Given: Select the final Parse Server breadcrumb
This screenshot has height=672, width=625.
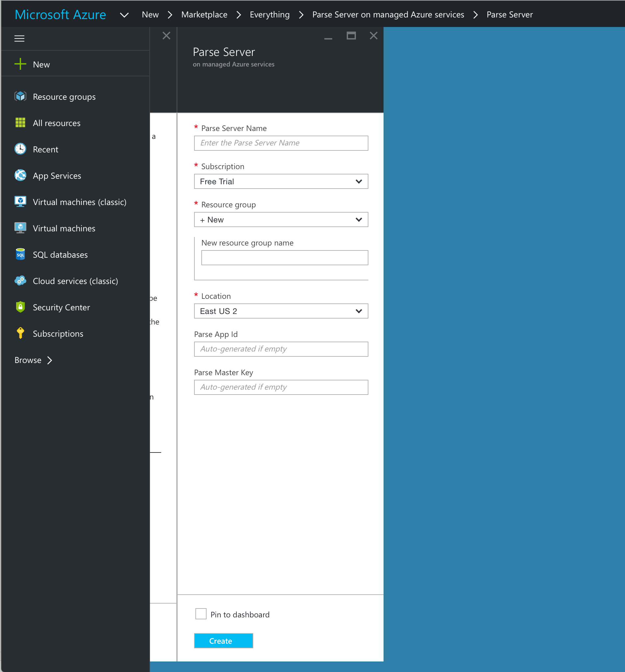Looking at the screenshot, I should [x=510, y=14].
